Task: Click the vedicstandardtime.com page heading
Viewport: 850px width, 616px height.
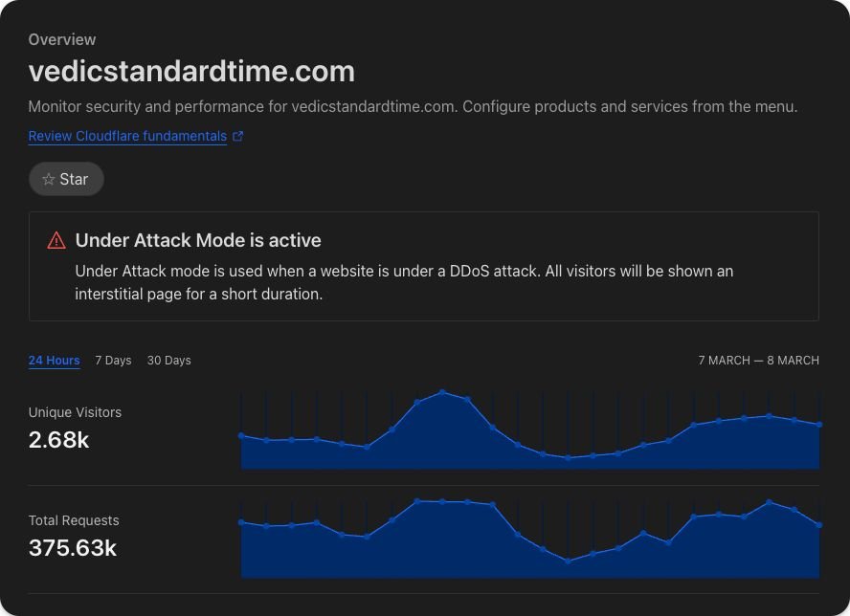Action: pos(191,71)
